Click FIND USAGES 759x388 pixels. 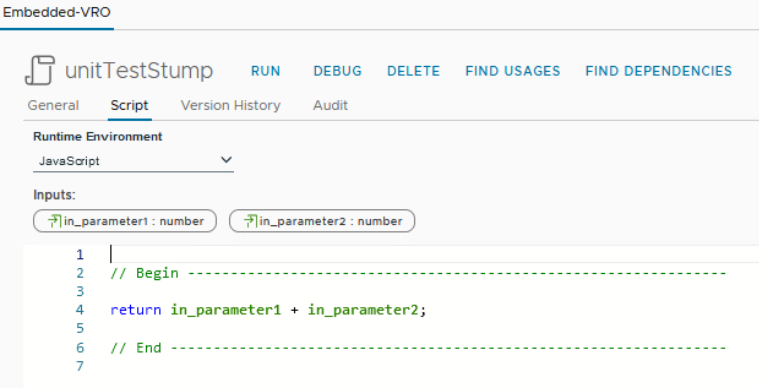coord(513,71)
